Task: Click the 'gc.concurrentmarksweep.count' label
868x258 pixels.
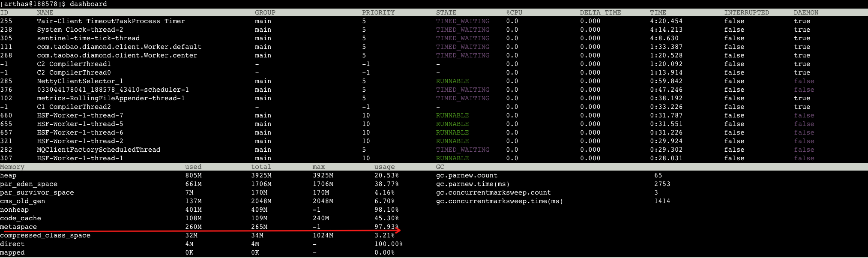Action: pyautogui.click(x=494, y=192)
